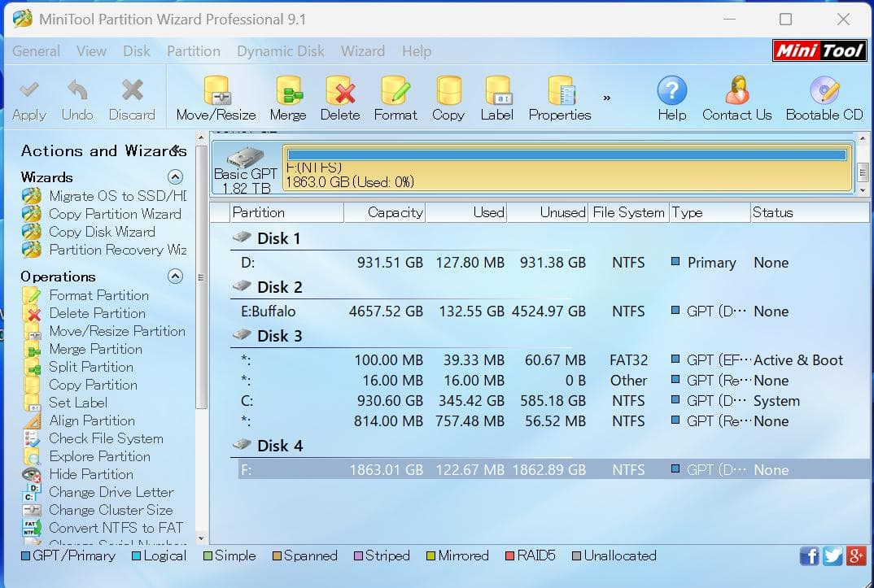874x588 pixels.
Task: Click the Disk 4 Basic GPT drive icon
Action: [x=245, y=158]
